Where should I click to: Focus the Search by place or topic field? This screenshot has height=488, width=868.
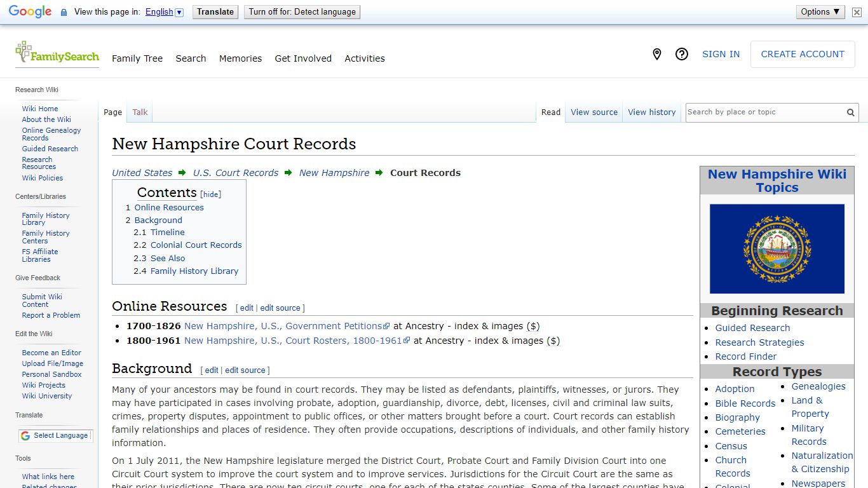[x=764, y=112]
